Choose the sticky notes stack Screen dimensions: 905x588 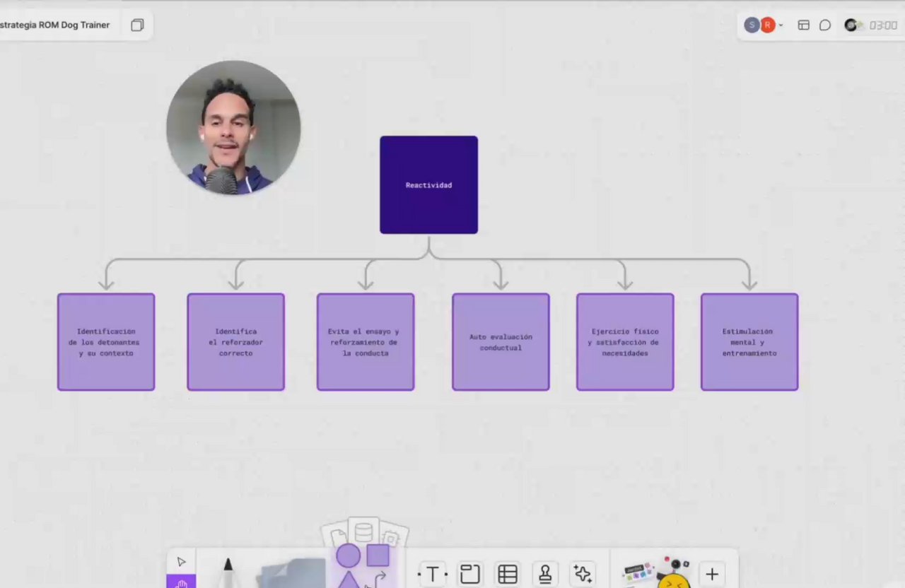point(292,574)
